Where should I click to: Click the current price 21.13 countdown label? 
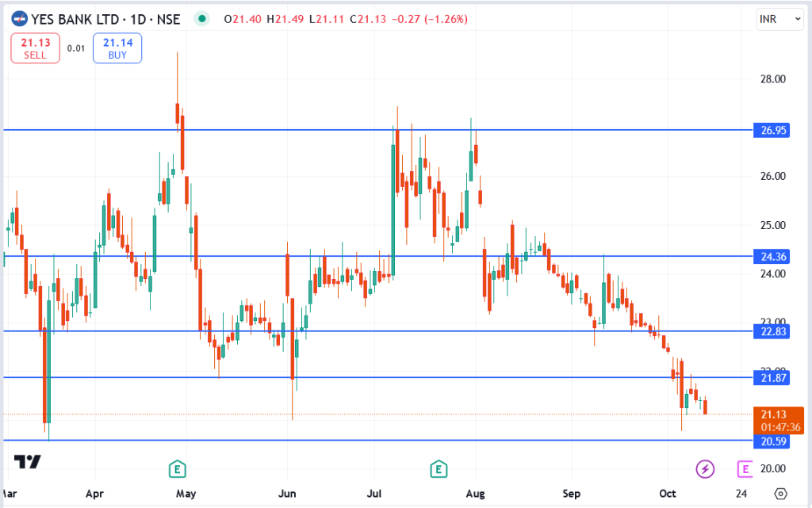(779, 421)
